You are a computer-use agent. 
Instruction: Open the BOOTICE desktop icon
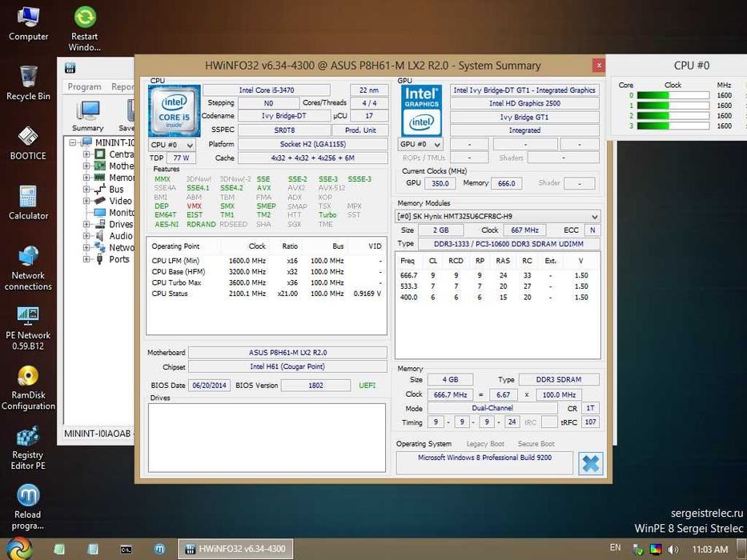tap(28, 136)
